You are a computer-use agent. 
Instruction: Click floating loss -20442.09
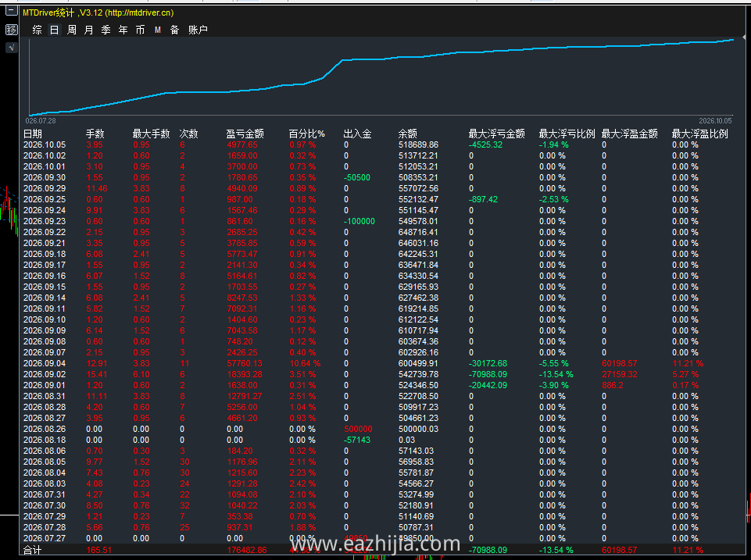click(x=488, y=386)
